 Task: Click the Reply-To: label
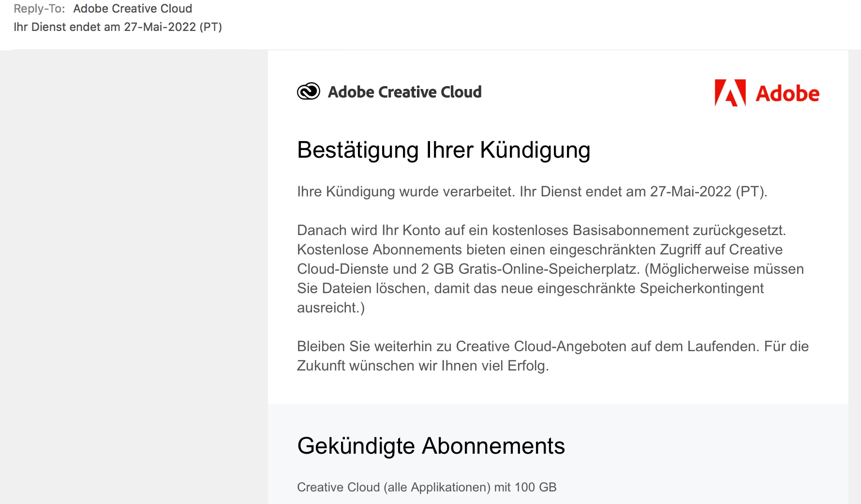tap(39, 9)
